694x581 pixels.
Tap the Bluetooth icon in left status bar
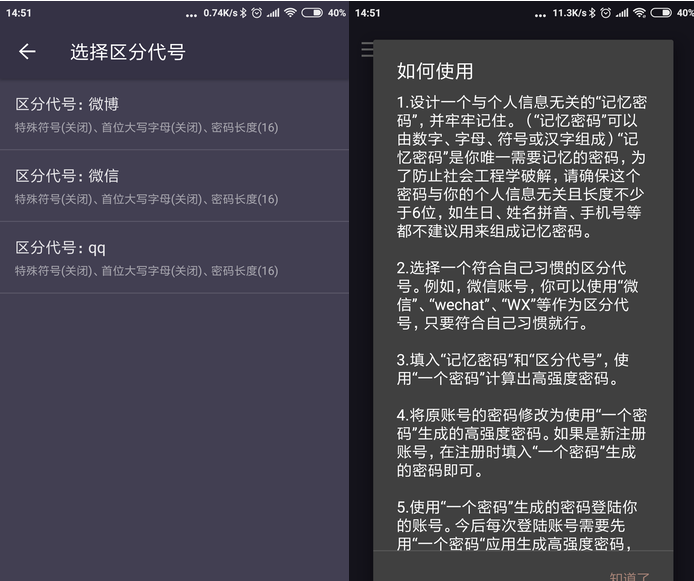pyautogui.click(x=243, y=13)
